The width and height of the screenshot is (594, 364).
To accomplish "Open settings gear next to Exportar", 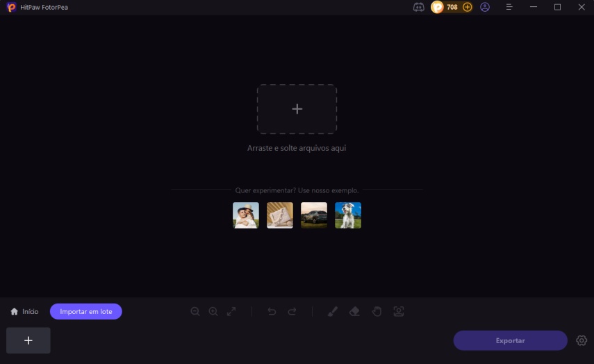I will coord(582,340).
